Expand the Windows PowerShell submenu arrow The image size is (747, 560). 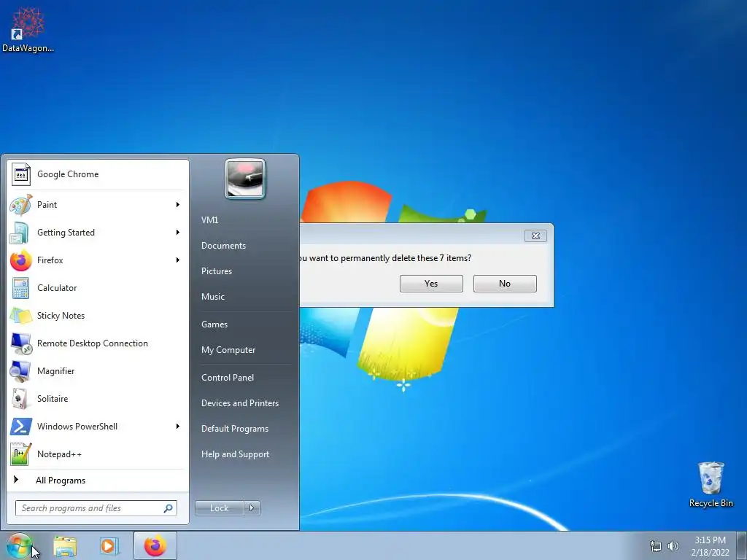click(178, 426)
